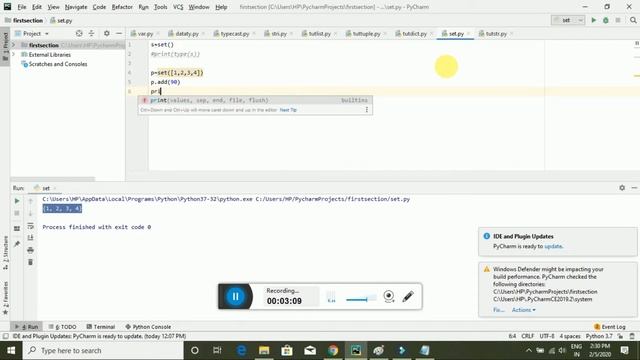
Task: Open the File menu
Action: (x=22, y=7)
